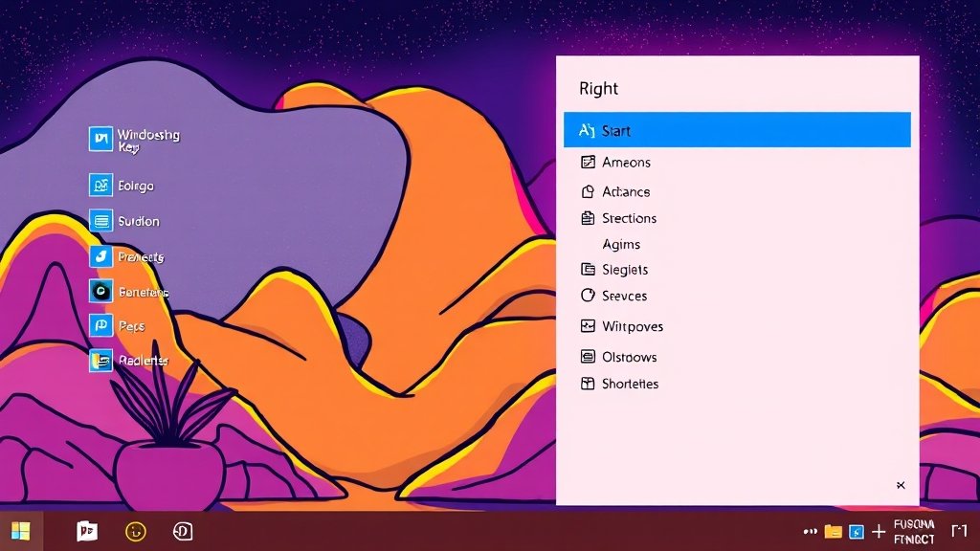
Task: Click the yellow folder icon in system tray
Action: [x=833, y=531]
